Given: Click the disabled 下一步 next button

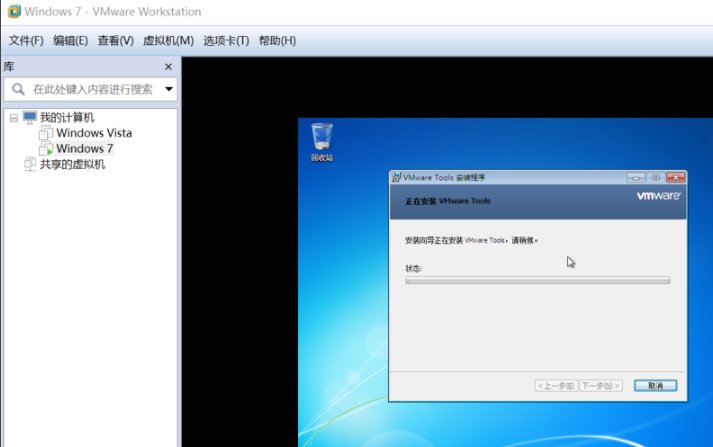Looking at the screenshot, I should 601,386.
